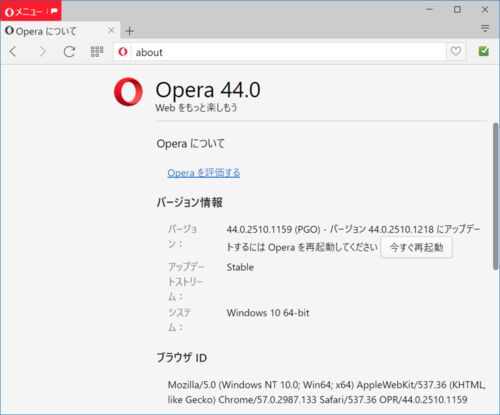
Task: Open the tab menu icon at top right
Action: (x=485, y=28)
